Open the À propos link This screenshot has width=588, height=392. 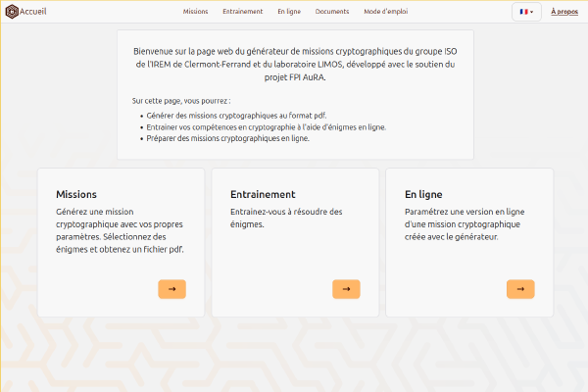coord(564,12)
